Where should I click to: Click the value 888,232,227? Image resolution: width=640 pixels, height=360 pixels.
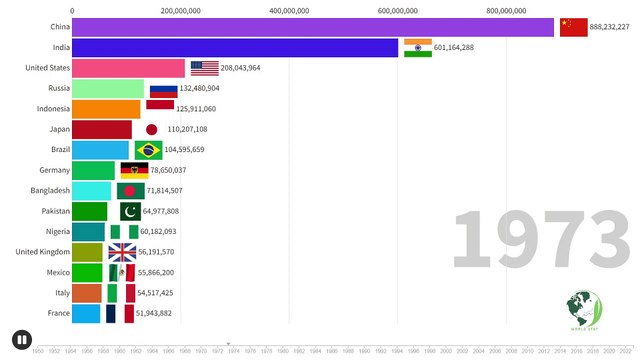tap(609, 27)
